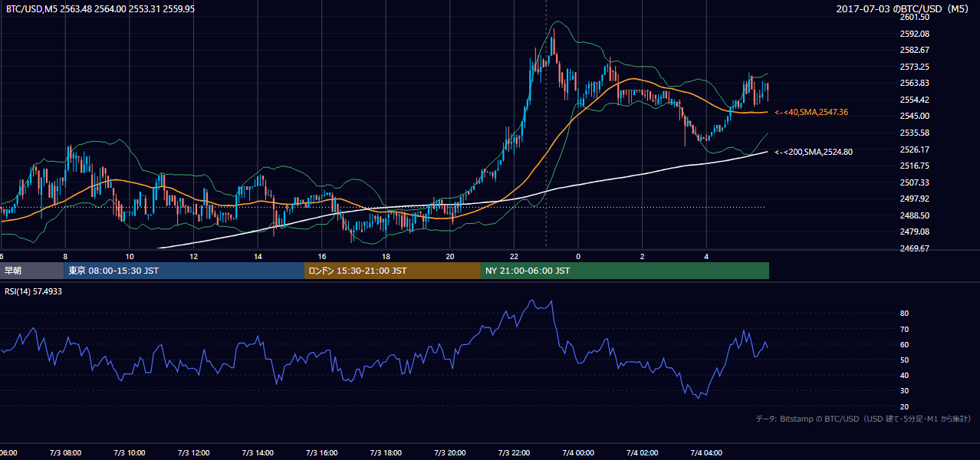
Task: Click RSI axis level 60
Action: [x=904, y=344]
